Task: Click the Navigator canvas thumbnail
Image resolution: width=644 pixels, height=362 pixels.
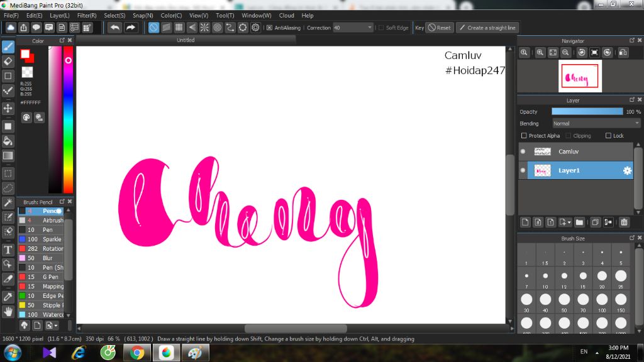Action: click(x=580, y=76)
